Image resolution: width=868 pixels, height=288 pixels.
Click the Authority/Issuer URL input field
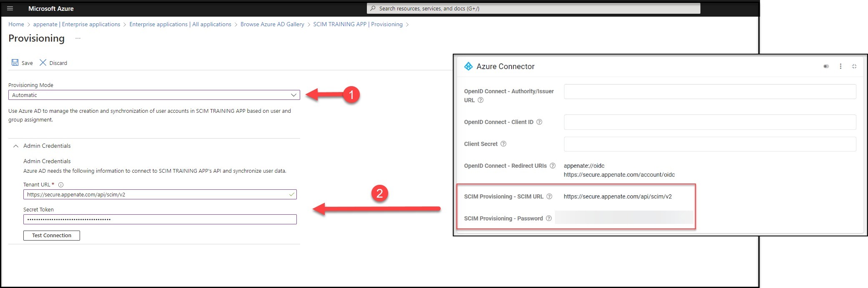[x=710, y=92]
